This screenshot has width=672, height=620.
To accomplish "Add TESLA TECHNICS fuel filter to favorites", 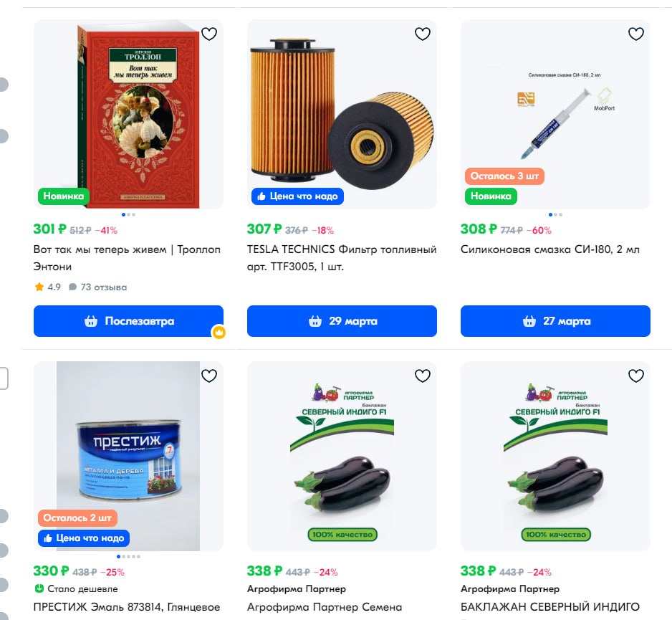I will coord(423,34).
